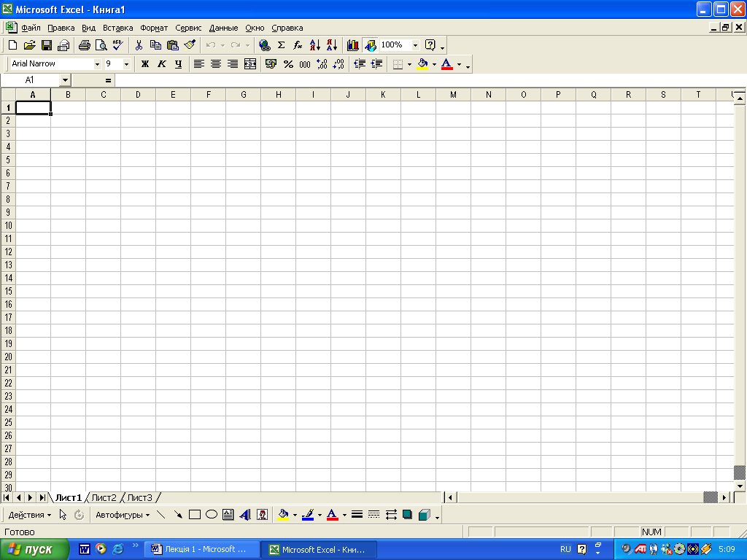Open Office Assistant help icon
This screenshot has width=747, height=560.
(x=430, y=45)
